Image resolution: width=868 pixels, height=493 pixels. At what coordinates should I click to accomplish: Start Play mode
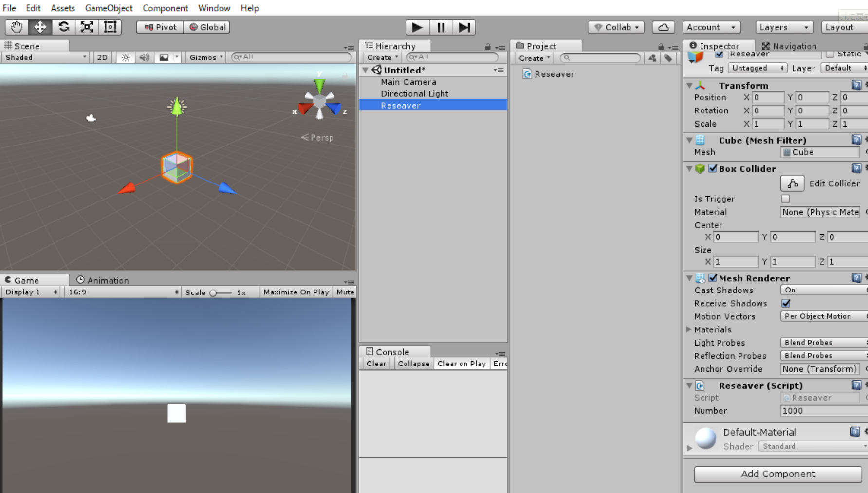(x=417, y=27)
